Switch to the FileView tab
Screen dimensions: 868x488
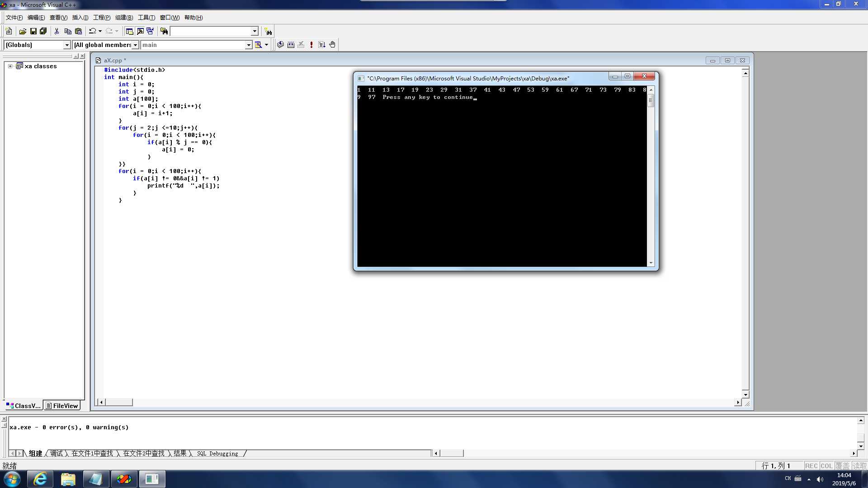point(62,406)
